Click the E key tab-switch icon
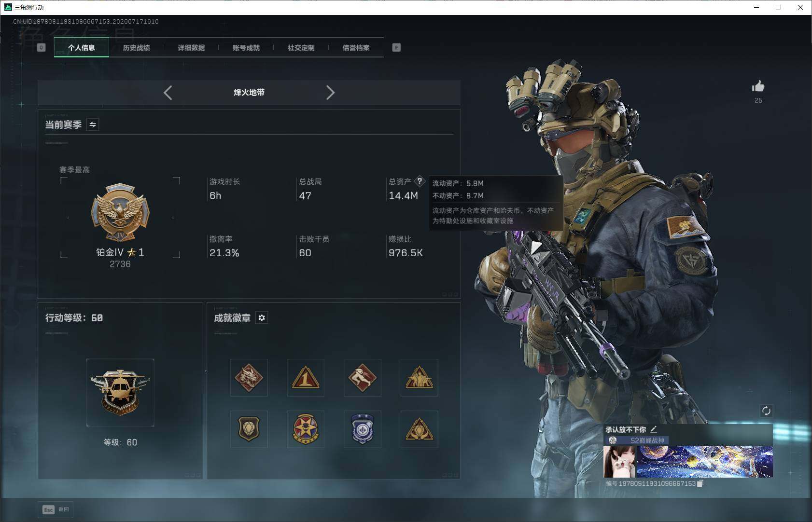812x522 pixels. tap(396, 47)
